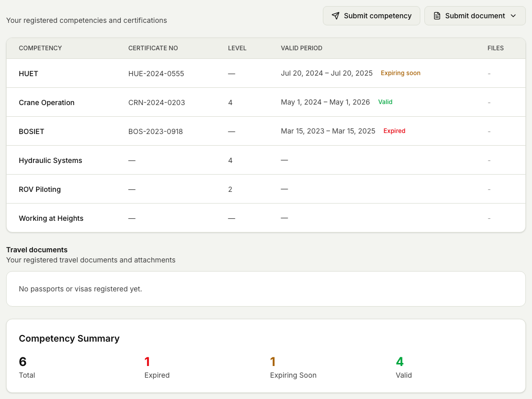Click certificate number HUE-2024-0555

click(156, 74)
